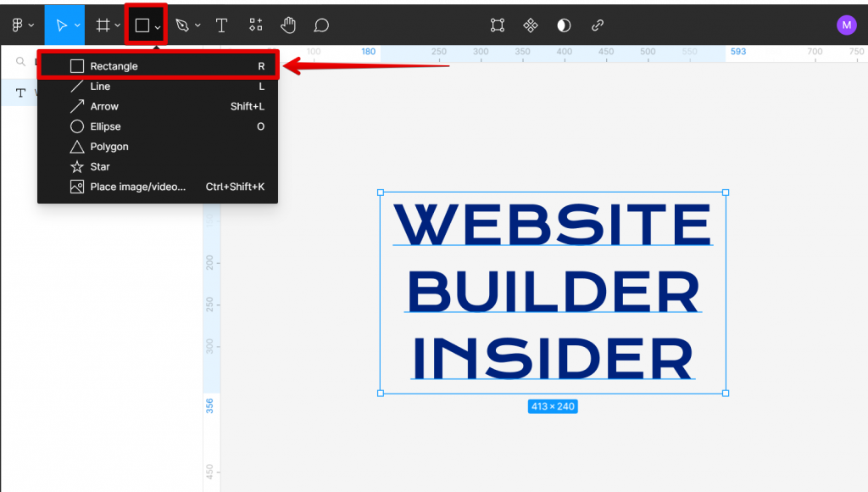Apply a mask with the half-circle icon

coord(563,25)
